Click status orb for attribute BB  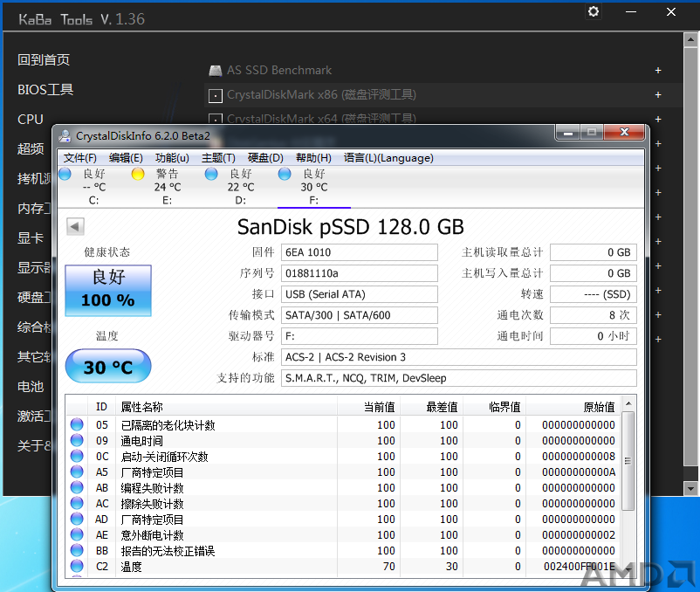pyautogui.click(x=77, y=550)
